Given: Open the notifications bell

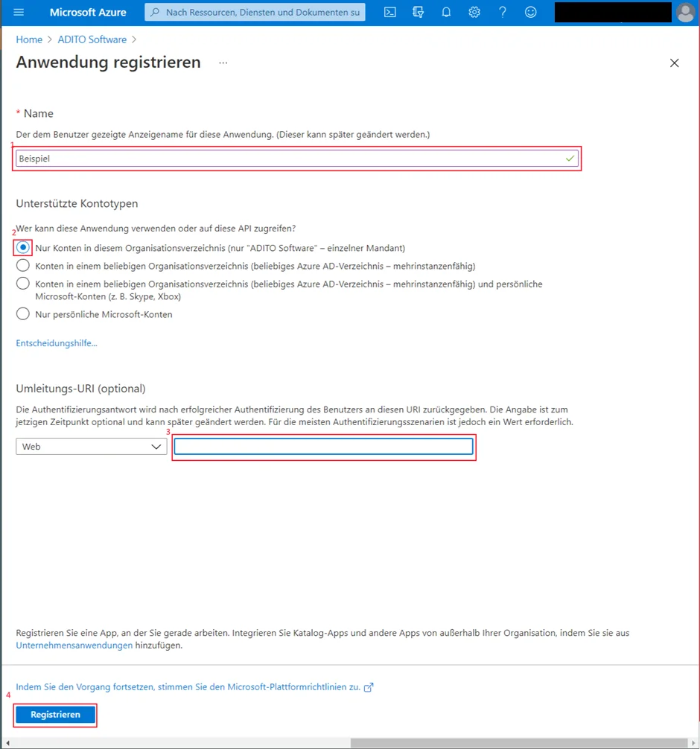Looking at the screenshot, I should tap(446, 12).
